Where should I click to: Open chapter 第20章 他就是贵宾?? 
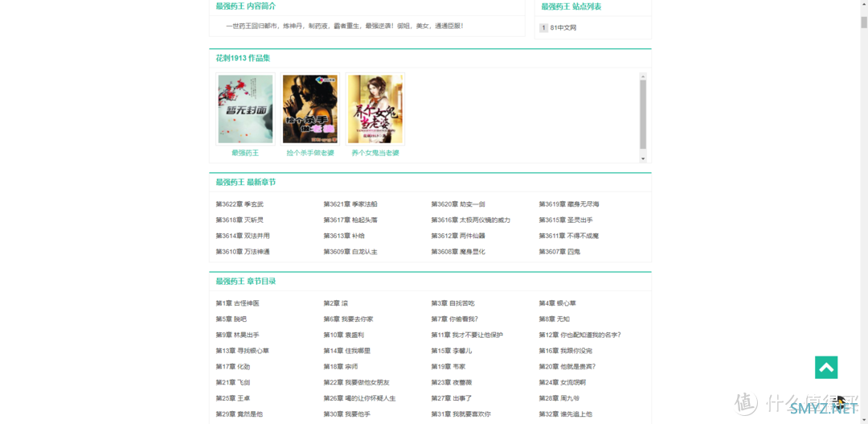pos(567,367)
